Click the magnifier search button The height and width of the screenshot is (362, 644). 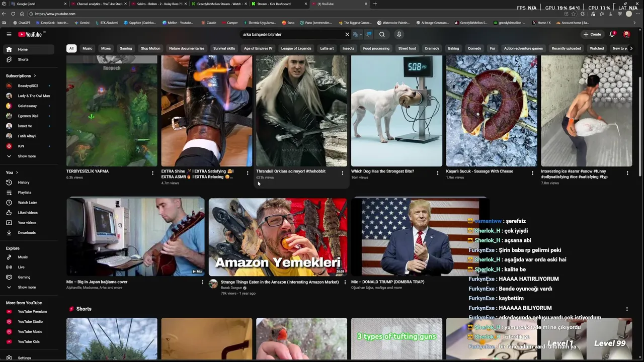coord(382,34)
